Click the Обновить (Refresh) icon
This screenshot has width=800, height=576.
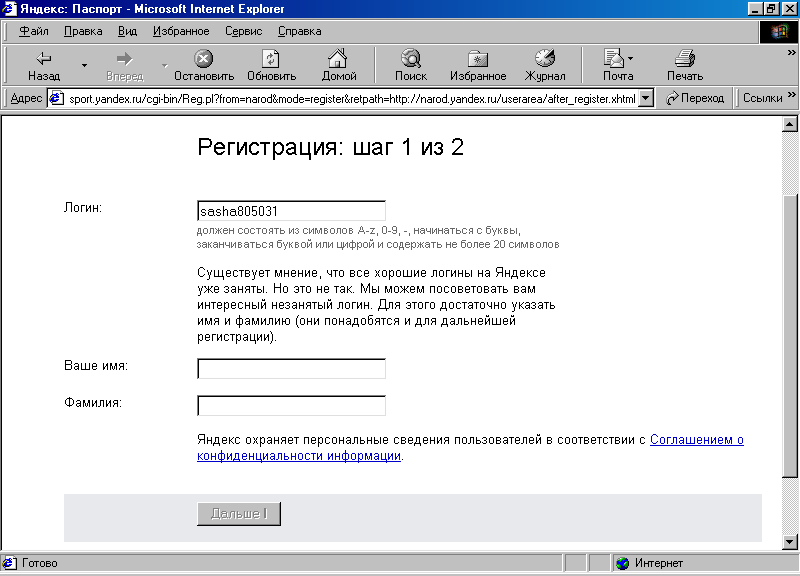pyautogui.click(x=271, y=58)
